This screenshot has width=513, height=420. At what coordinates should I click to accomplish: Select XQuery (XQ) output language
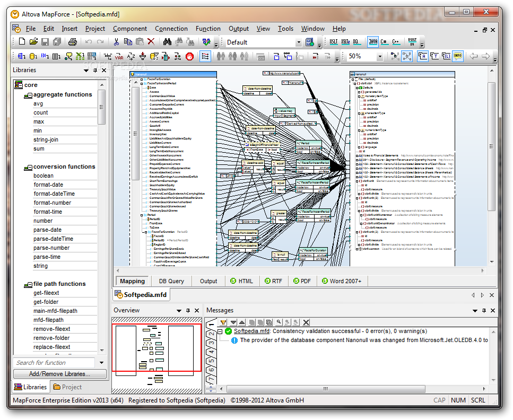(357, 41)
